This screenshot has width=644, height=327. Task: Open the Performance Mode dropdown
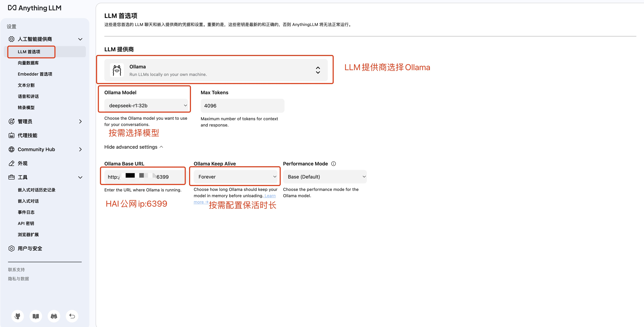tap(325, 177)
